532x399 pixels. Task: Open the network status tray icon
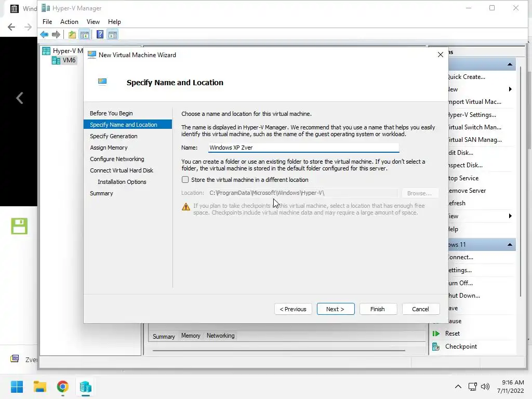tap(472, 387)
